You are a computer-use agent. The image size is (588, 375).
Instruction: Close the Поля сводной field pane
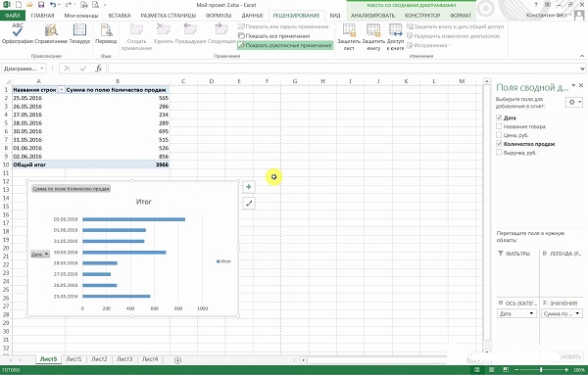pyautogui.click(x=581, y=86)
